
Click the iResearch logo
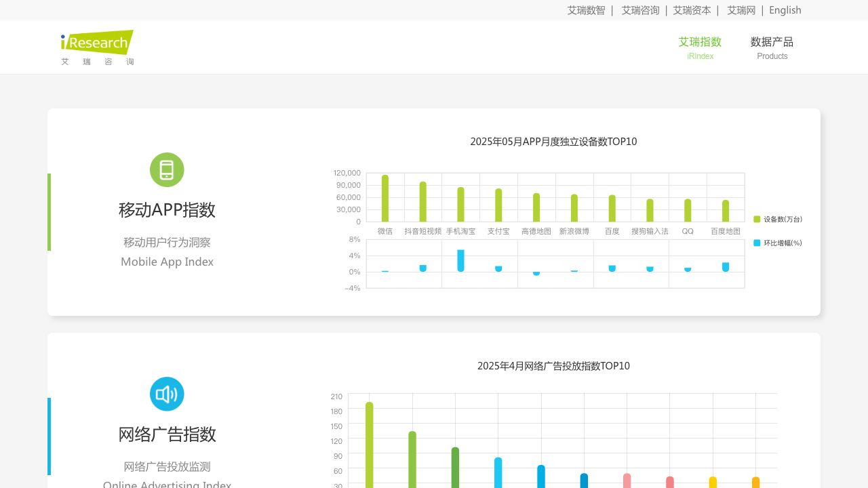97,47
